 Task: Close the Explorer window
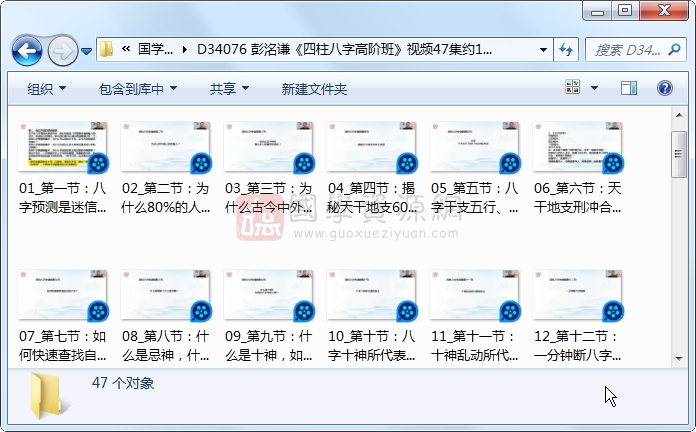[664, 11]
